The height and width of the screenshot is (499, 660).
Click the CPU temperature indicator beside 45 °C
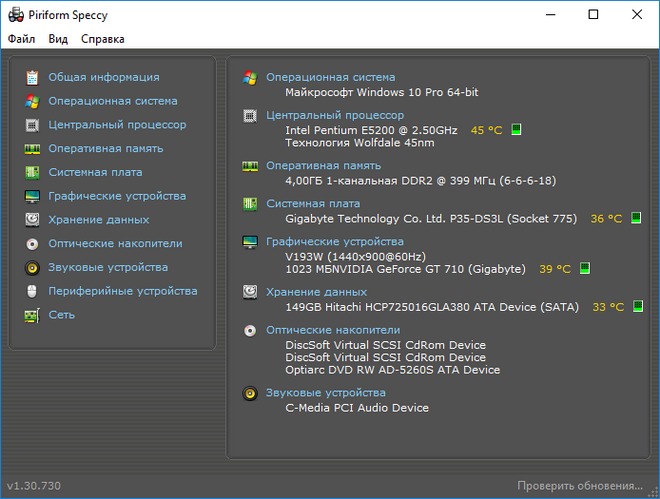coord(517,130)
